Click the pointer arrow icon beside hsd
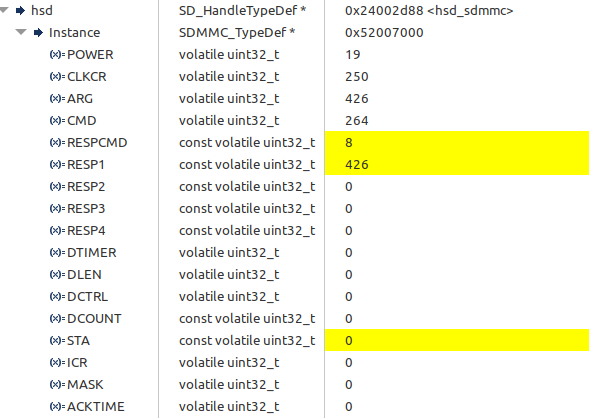This screenshot has height=418, width=589. coord(20,11)
